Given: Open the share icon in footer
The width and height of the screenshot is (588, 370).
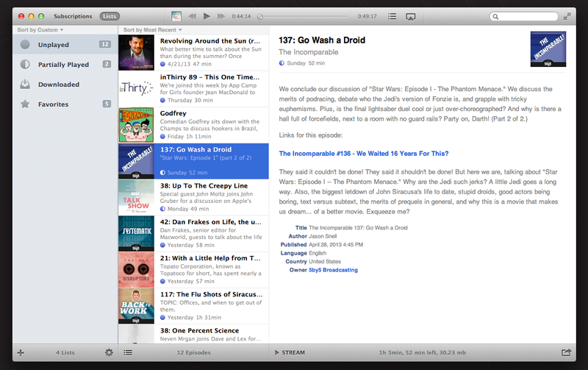Looking at the screenshot, I should 566,352.
